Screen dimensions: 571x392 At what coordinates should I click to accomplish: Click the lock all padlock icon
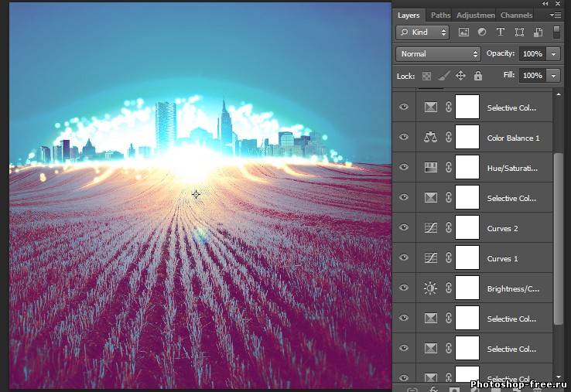point(478,76)
